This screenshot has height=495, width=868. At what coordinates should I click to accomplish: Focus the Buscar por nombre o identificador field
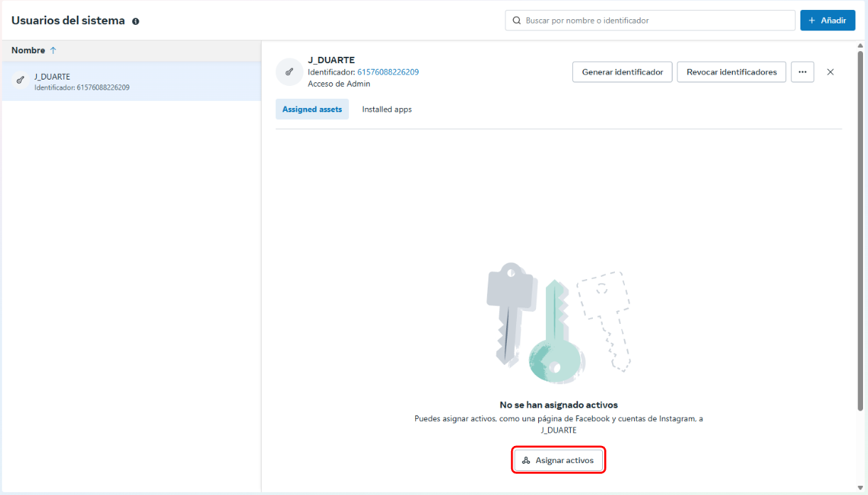pyautogui.click(x=658, y=21)
